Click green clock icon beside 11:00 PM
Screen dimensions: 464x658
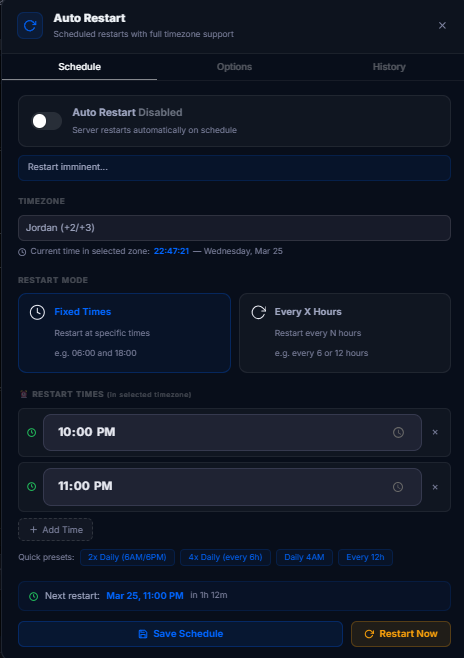click(x=31, y=486)
